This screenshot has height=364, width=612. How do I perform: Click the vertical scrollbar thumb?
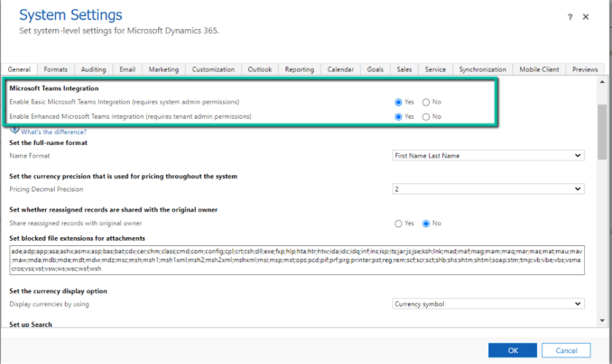tap(602, 131)
